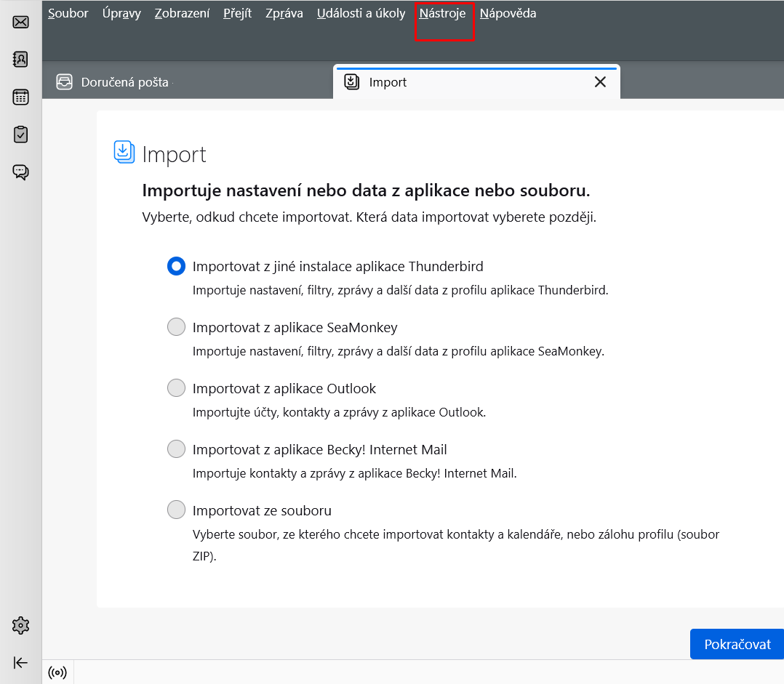Select Importovat z aplikace SeaMonkey option
This screenshot has width=784, height=684.
[x=176, y=327]
